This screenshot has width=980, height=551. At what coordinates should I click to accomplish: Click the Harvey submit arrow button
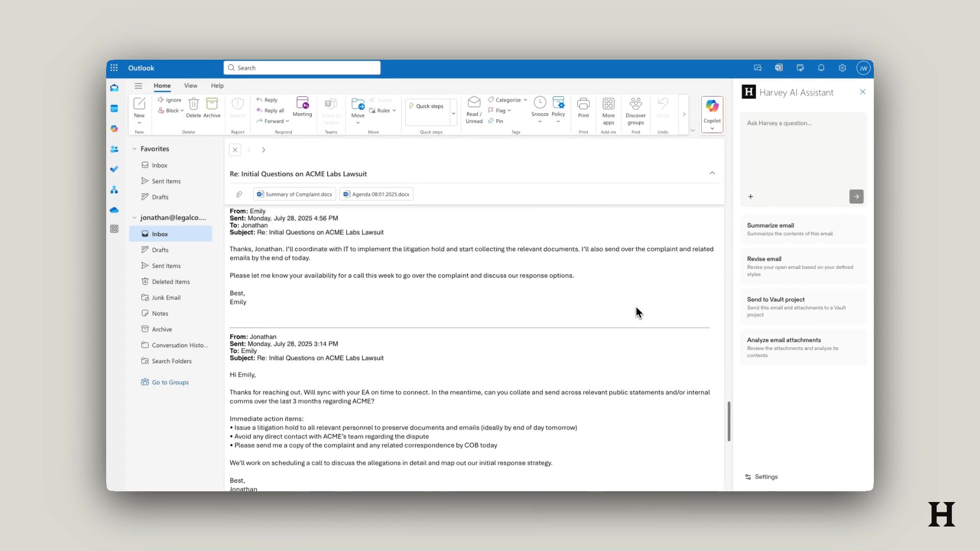[x=856, y=196]
